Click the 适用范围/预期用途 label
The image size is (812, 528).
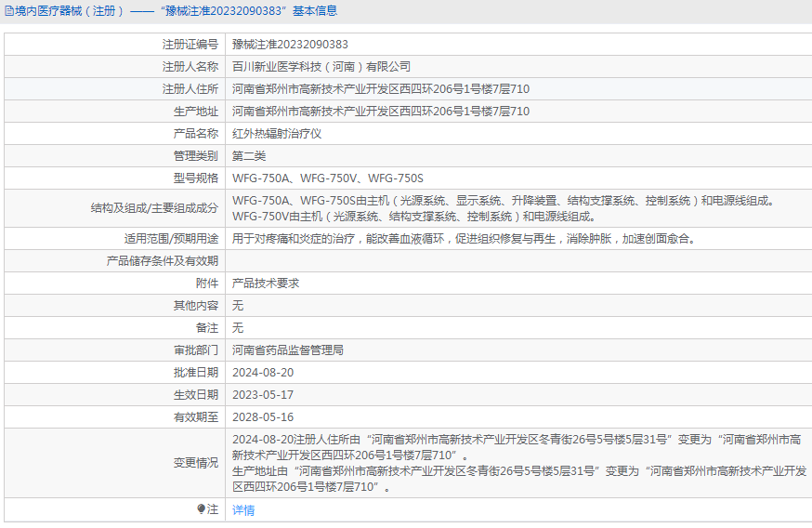[x=171, y=239]
